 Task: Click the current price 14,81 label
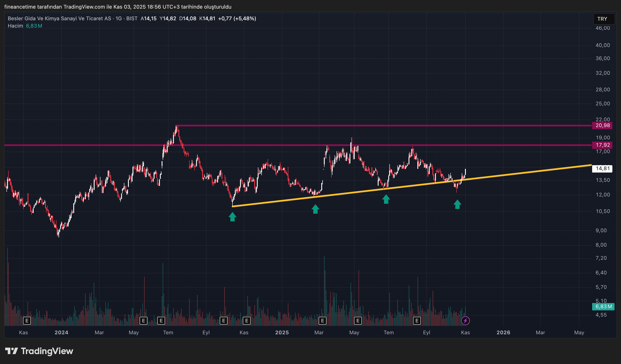pos(602,169)
